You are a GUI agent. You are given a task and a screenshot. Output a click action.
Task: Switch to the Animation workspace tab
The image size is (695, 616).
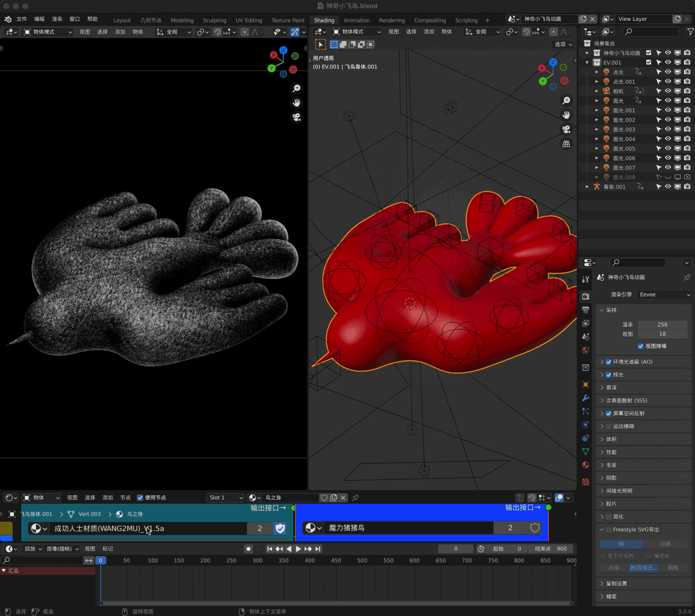coord(356,20)
